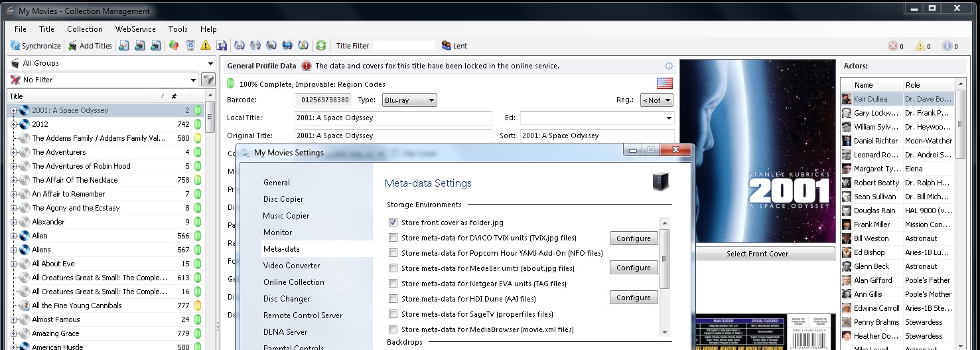
Task: Enable Store meta-data for Mede8er units
Action: pos(393,268)
